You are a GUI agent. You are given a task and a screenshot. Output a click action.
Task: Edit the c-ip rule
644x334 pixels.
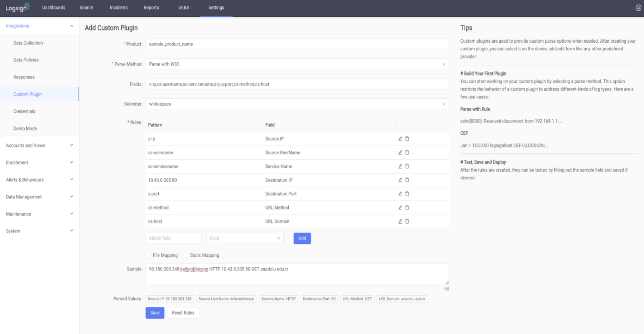pyautogui.click(x=400, y=139)
